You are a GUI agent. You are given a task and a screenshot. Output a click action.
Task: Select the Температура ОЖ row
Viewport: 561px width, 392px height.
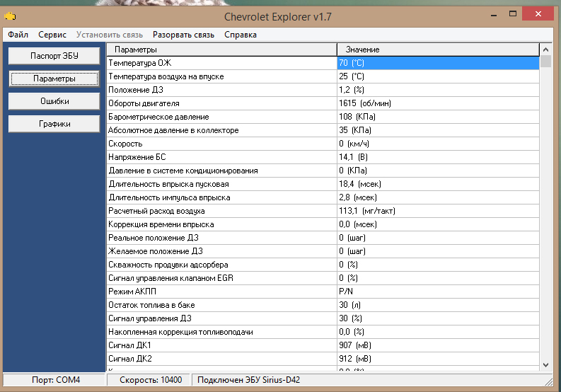pyautogui.click(x=323, y=63)
